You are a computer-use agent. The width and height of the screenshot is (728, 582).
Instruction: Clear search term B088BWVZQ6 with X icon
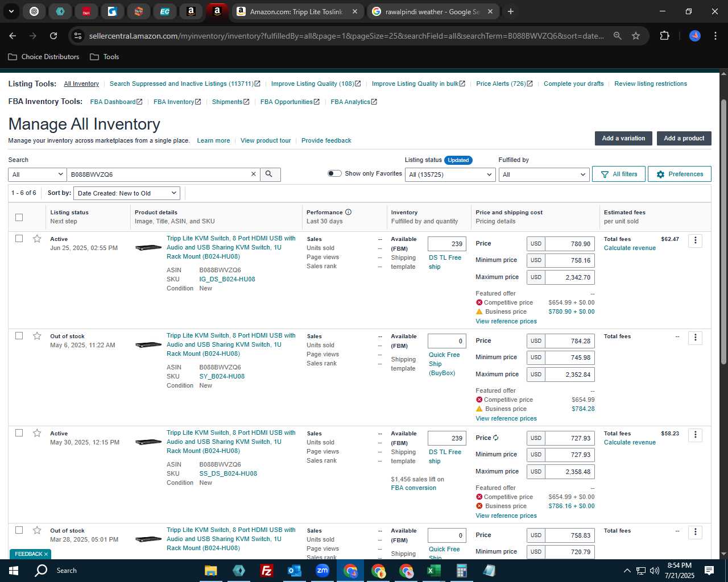254,174
